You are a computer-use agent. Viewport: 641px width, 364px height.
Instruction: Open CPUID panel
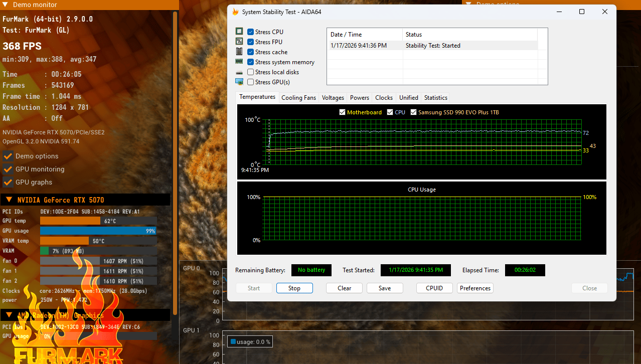point(434,288)
